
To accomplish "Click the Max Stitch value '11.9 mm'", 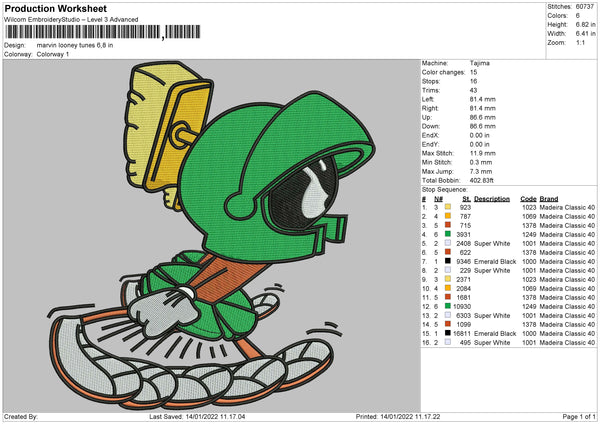I will [483, 153].
